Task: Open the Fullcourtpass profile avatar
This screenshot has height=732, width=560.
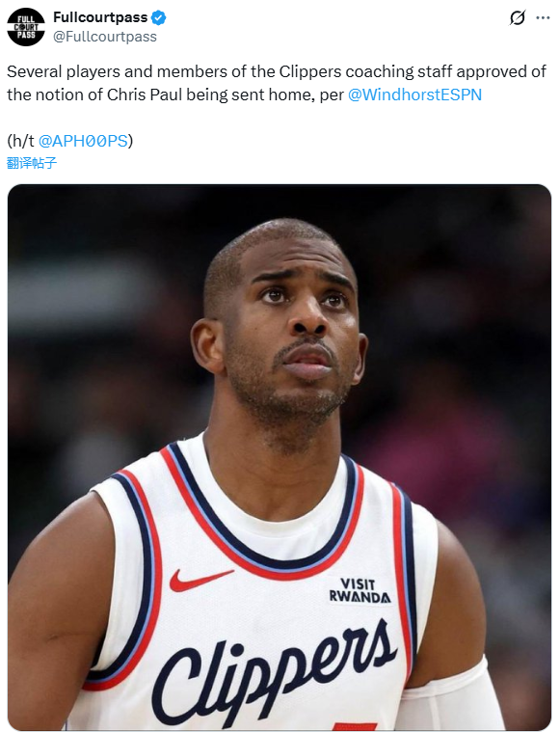Action: click(x=26, y=27)
